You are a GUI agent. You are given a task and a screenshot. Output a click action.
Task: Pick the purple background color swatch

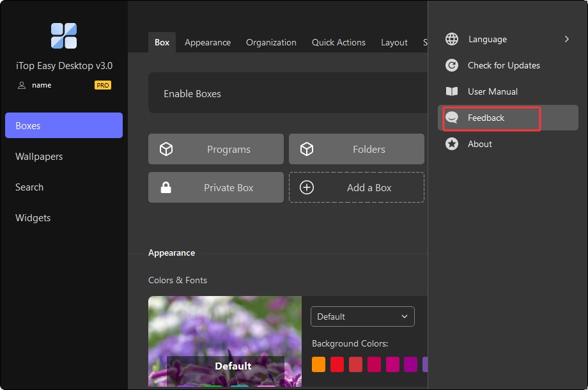click(x=411, y=364)
